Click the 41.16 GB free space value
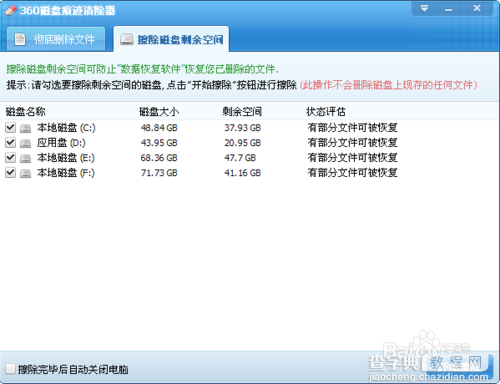The image size is (500, 384). (x=242, y=173)
